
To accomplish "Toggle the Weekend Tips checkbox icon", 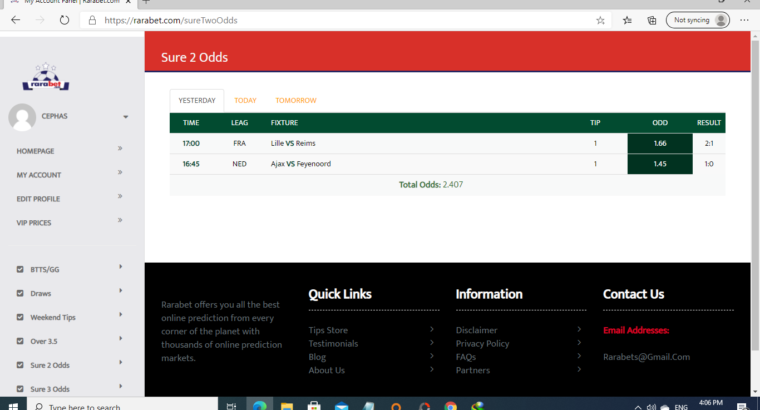I will tap(20, 317).
